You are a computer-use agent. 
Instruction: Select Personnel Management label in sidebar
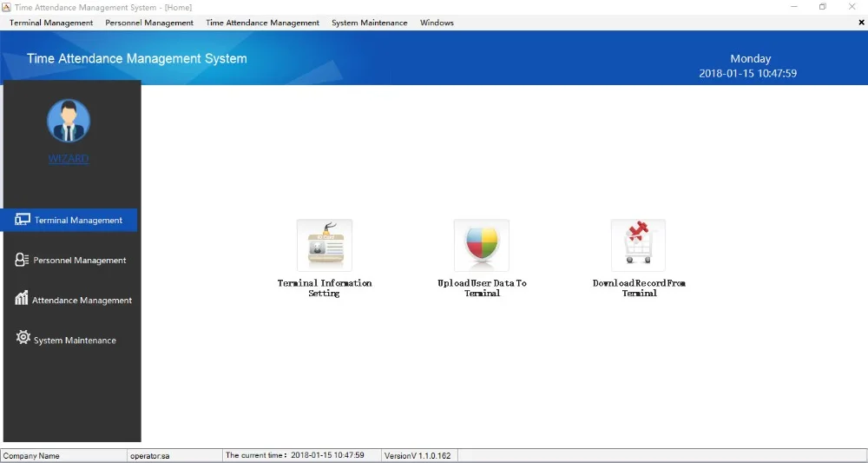coord(80,261)
